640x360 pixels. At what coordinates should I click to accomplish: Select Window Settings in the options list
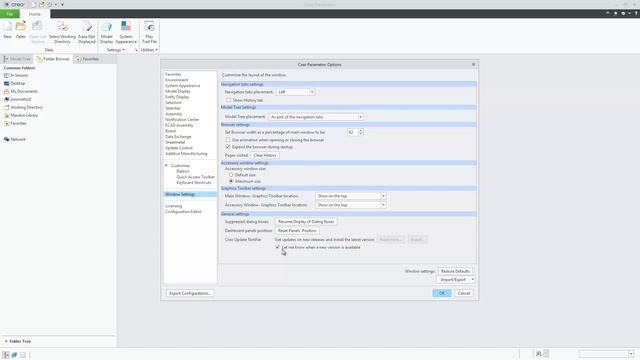[x=190, y=195]
